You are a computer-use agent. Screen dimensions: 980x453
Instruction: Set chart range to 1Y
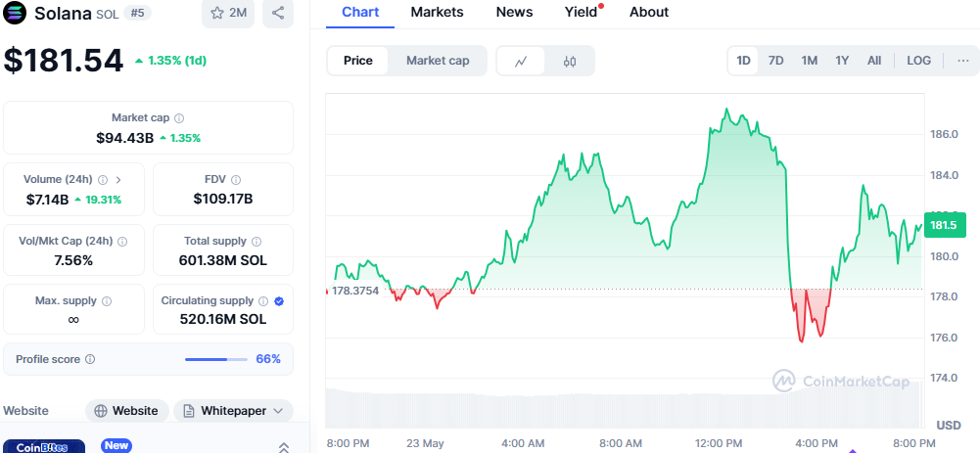[x=842, y=61]
